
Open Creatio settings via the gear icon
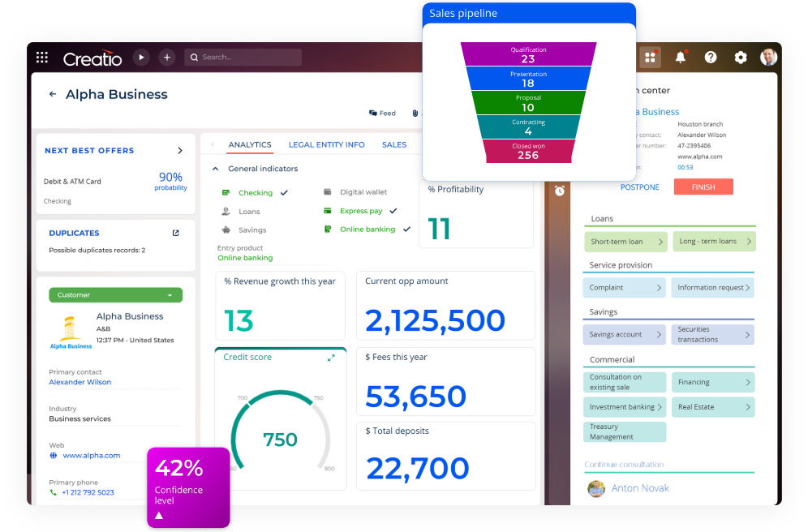tap(740, 57)
